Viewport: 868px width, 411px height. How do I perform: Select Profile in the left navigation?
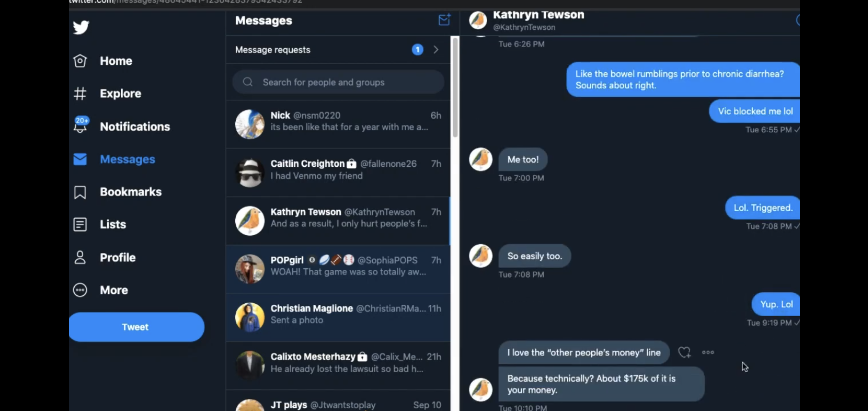[x=105, y=258]
